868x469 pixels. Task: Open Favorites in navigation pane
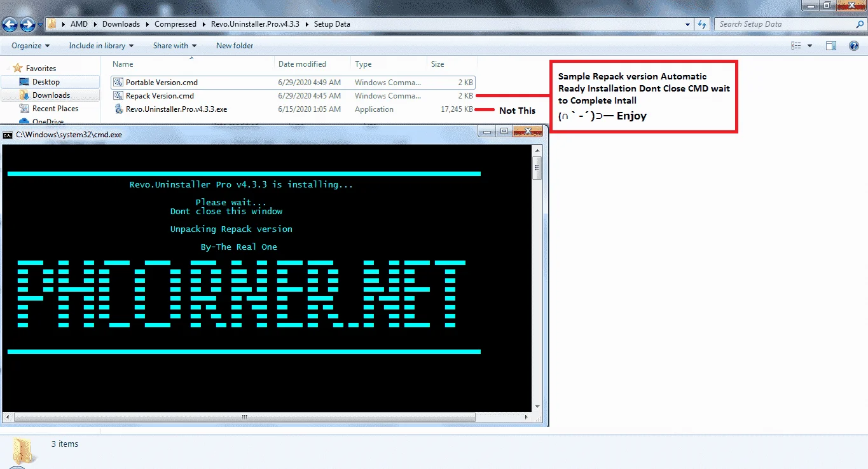coord(41,69)
